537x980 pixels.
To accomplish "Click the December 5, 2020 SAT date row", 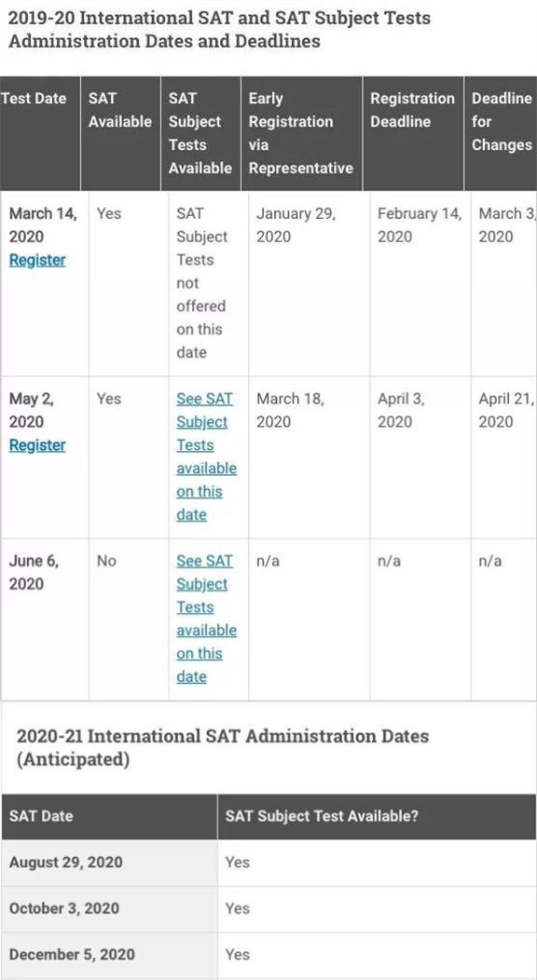I will click(268, 955).
